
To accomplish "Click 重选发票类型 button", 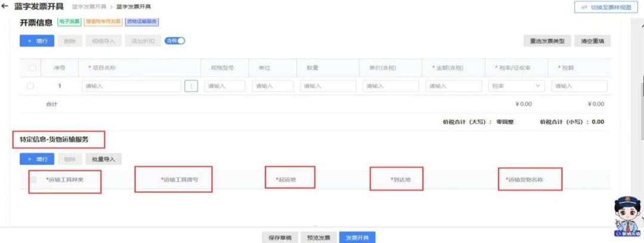I will tap(547, 41).
